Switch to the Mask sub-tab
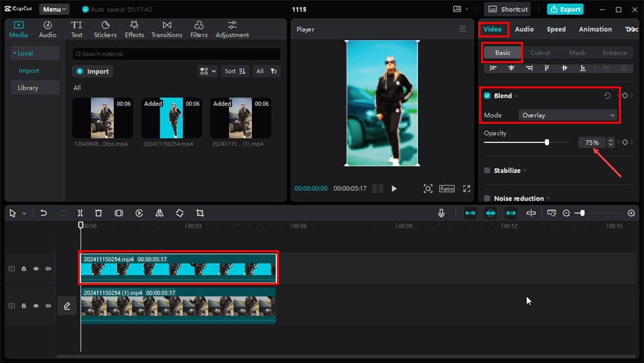Screen dimensions: 644x363 [577, 53]
